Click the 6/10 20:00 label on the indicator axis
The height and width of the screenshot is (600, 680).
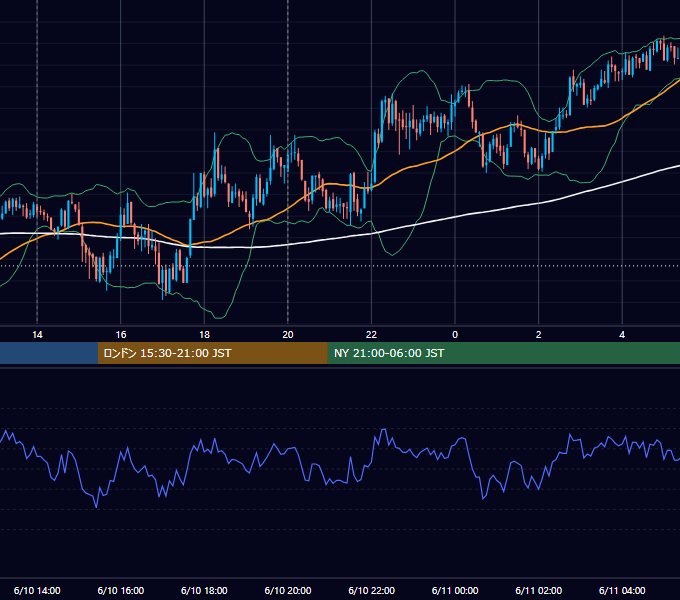point(288,590)
